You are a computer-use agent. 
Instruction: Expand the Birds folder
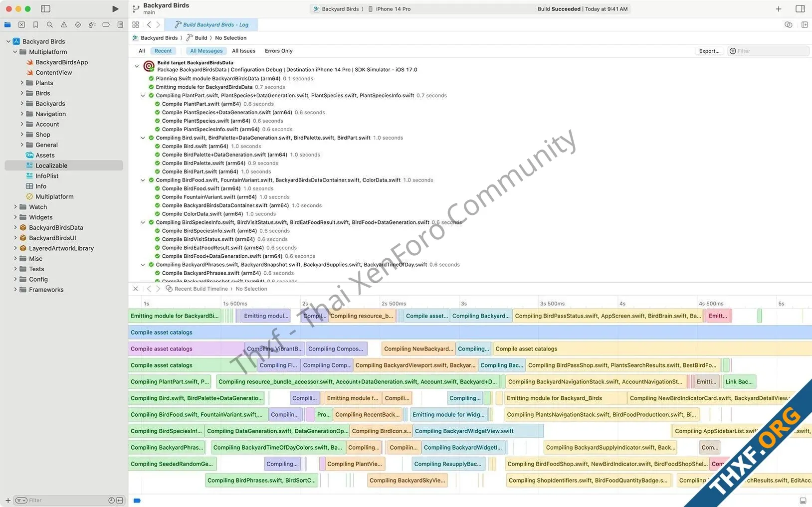point(22,93)
